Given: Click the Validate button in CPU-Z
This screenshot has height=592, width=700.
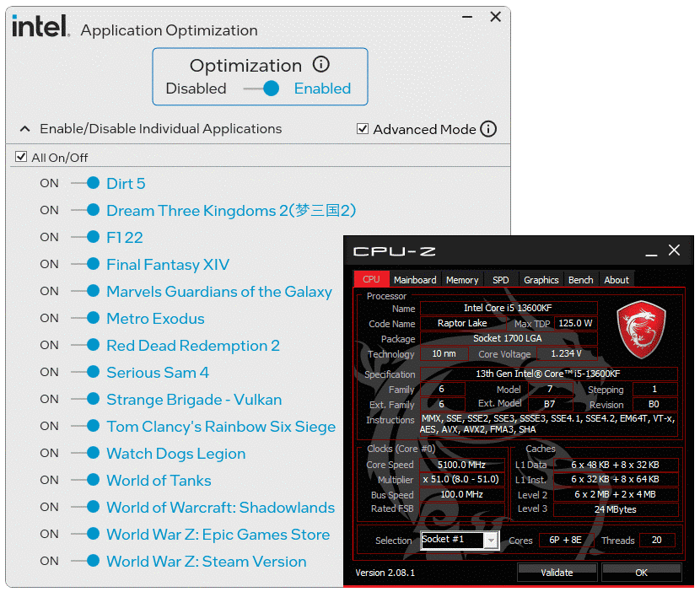Looking at the screenshot, I should (x=557, y=573).
